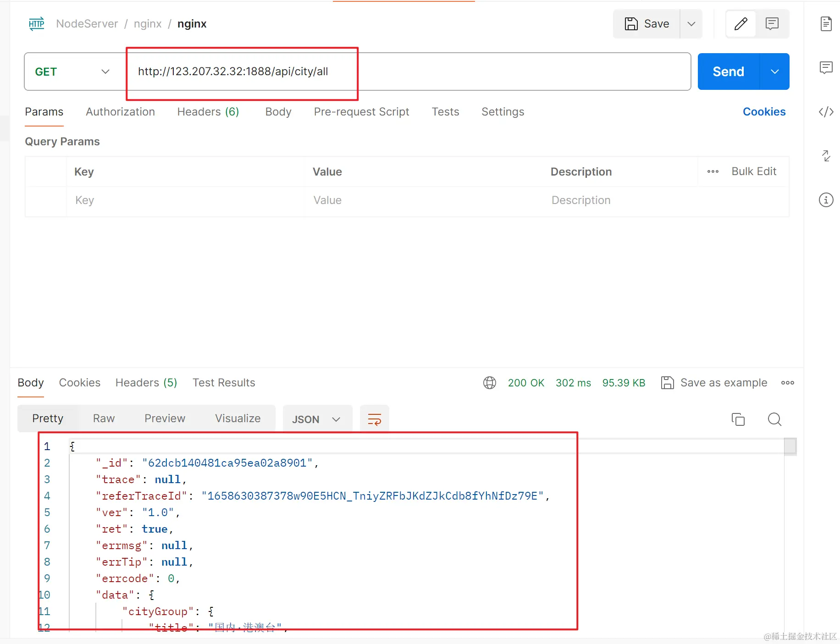840x644 pixels.
Task: Open the Tests tab
Action: click(445, 112)
